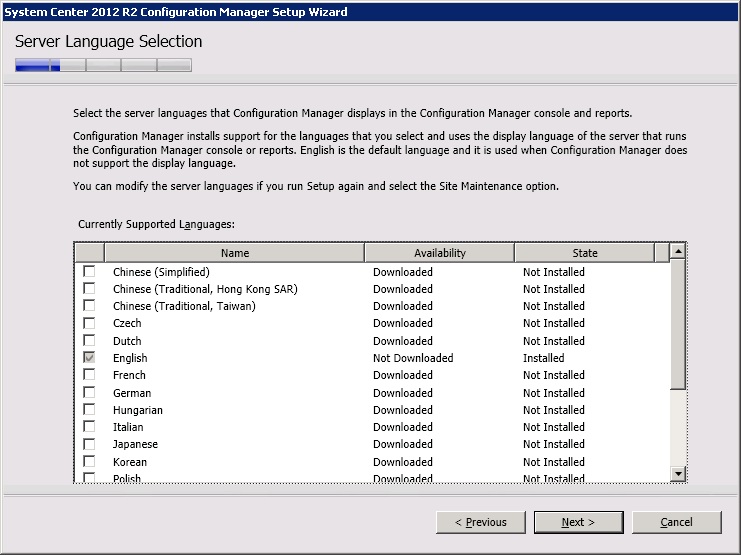Click the Availability column header
The height and width of the screenshot is (555, 741).
click(440, 253)
